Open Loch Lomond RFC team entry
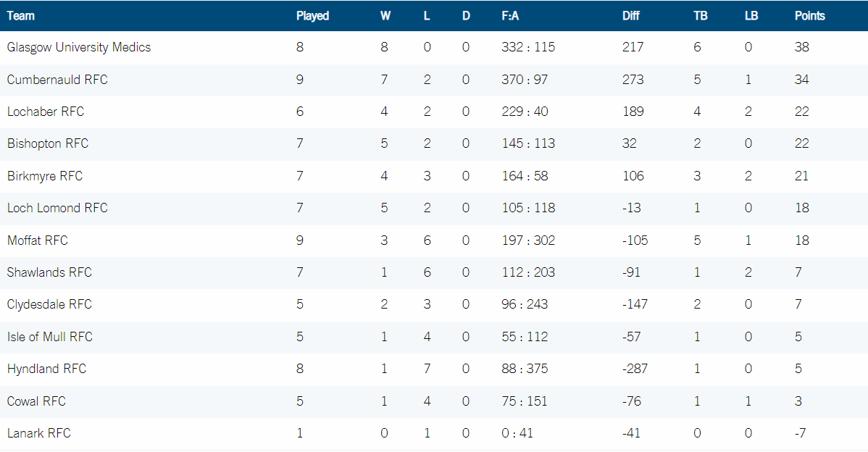The image size is (868, 452). pos(57,208)
